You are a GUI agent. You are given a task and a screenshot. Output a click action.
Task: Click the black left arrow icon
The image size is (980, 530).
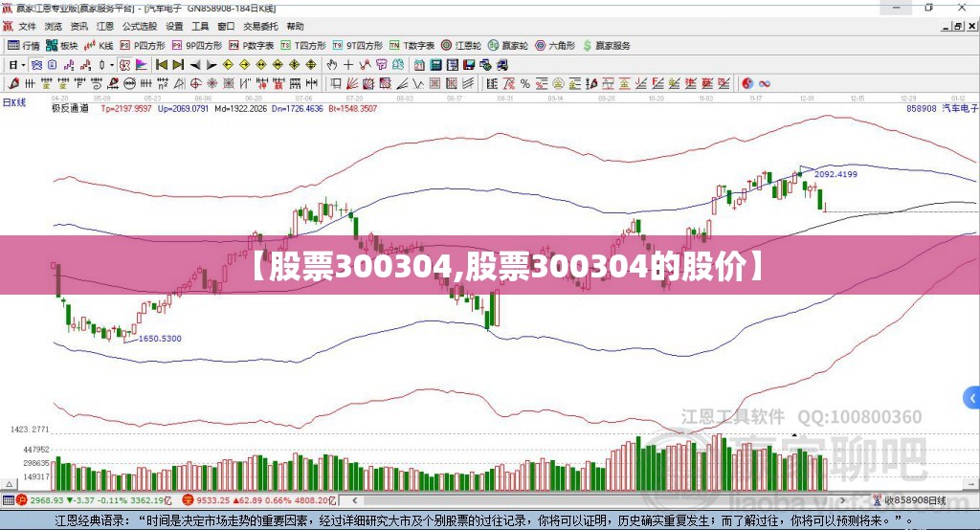[195, 65]
